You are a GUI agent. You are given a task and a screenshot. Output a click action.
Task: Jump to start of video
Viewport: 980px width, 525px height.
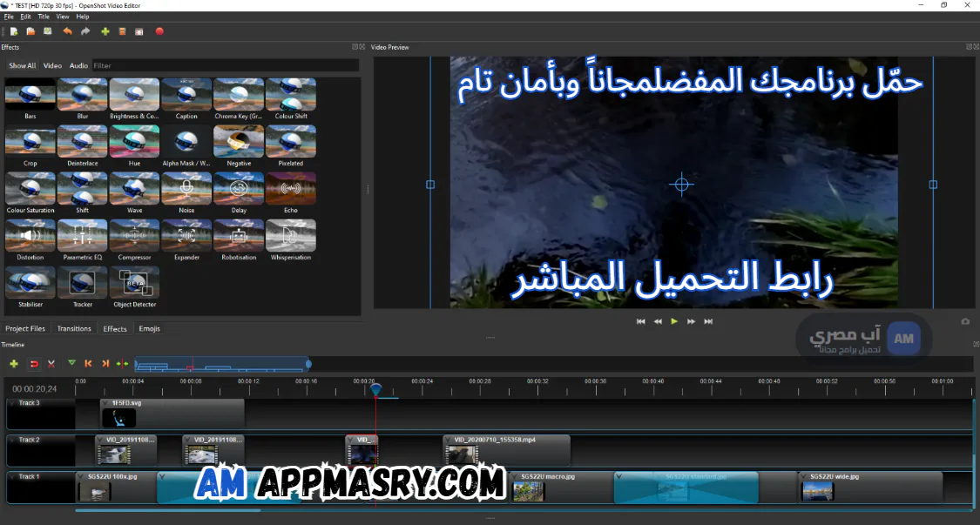(x=640, y=321)
